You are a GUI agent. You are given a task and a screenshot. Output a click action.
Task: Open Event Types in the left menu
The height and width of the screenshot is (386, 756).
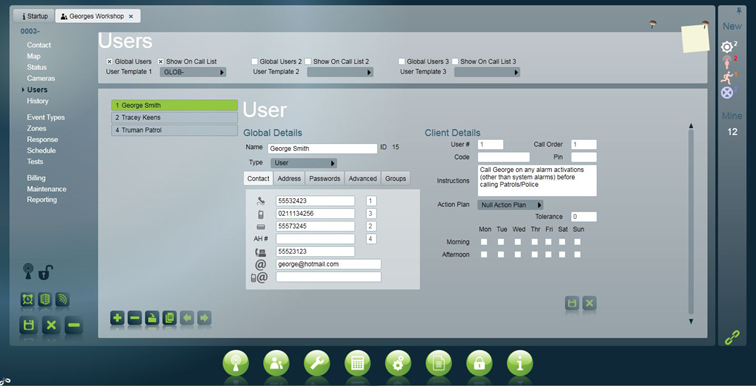coord(46,117)
